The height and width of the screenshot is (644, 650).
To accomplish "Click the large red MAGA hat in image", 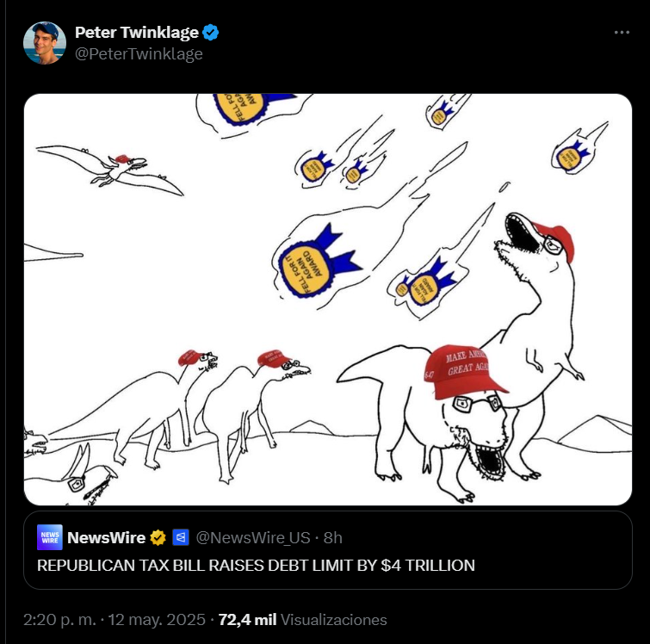I will click(x=463, y=371).
